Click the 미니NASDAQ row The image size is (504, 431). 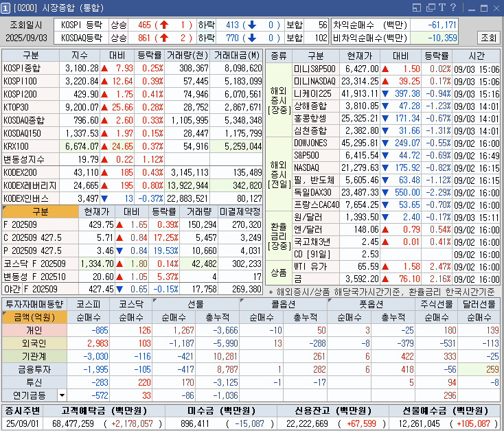click(x=396, y=81)
